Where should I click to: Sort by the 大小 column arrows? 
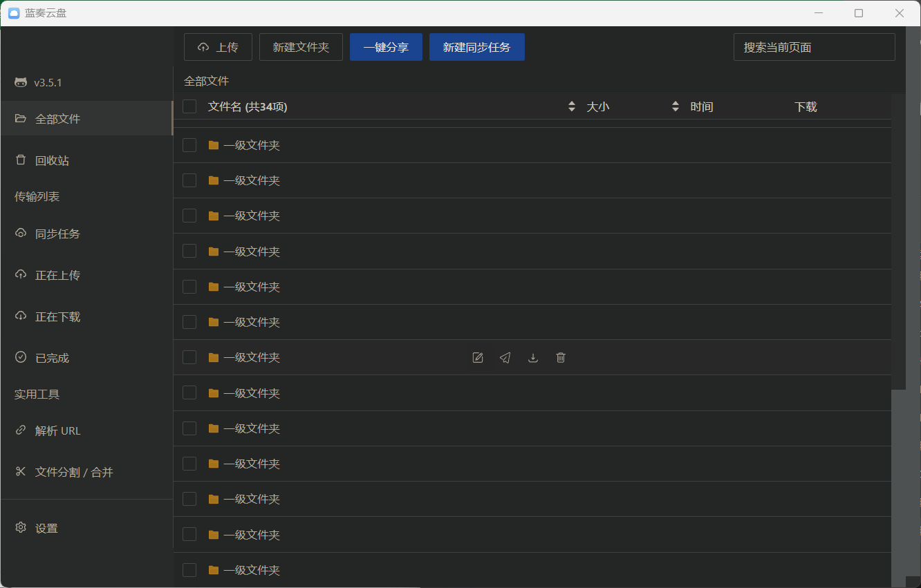tap(676, 106)
